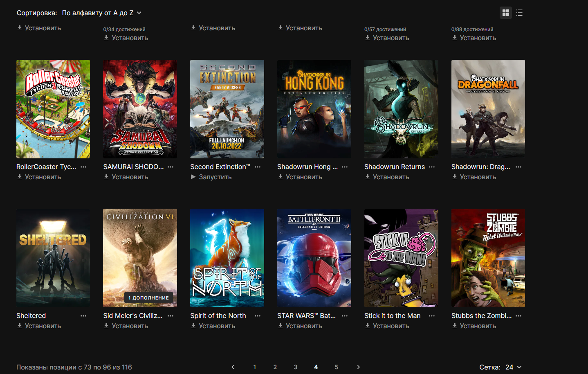Install Stubbs the Zombie
Image resolution: width=588 pixels, height=374 pixels.
click(x=474, y=326)
